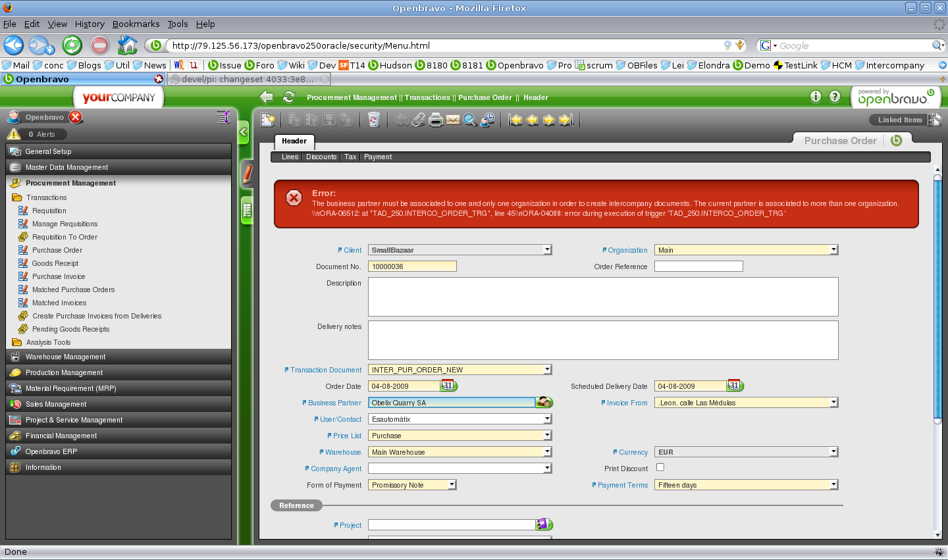Screen dimensions: 948x560
Task: Delete record using the trash icon
Action: [x=374, y=120]
